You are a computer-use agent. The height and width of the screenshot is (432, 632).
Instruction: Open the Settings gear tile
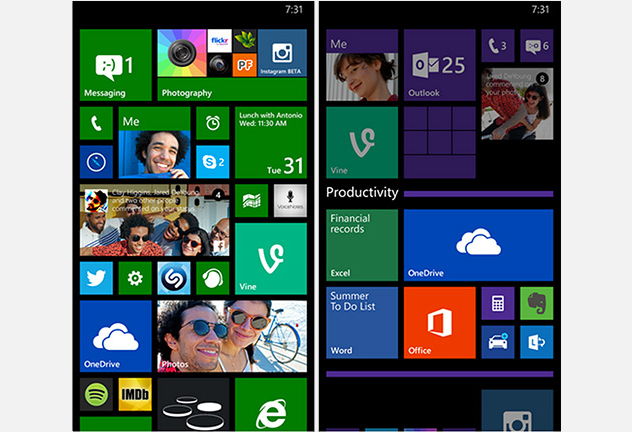point(135,278)
